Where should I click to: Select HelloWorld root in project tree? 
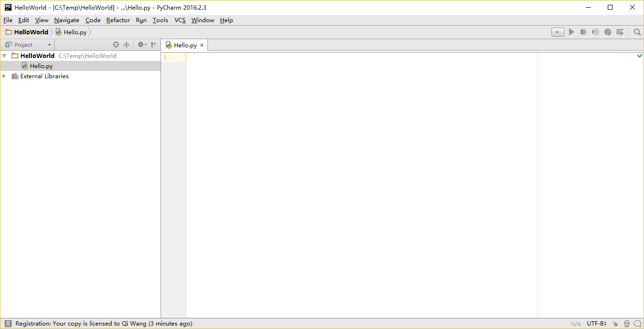click(80, 56)
